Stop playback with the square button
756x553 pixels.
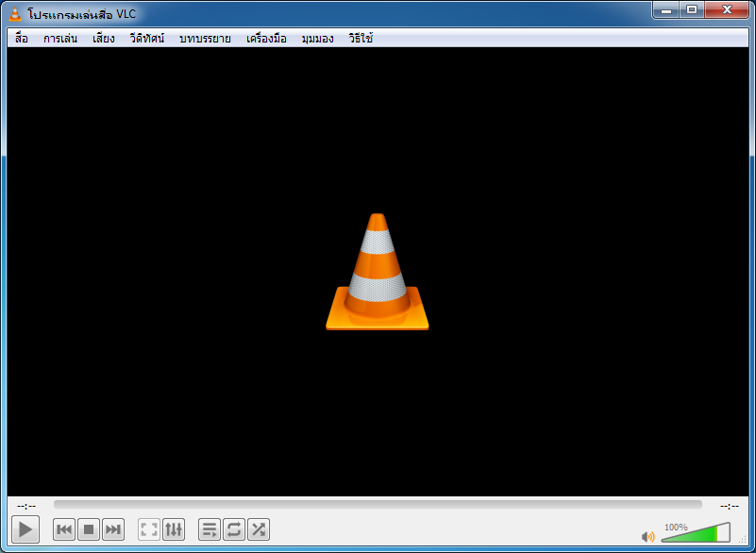click(x=89, y=529)
